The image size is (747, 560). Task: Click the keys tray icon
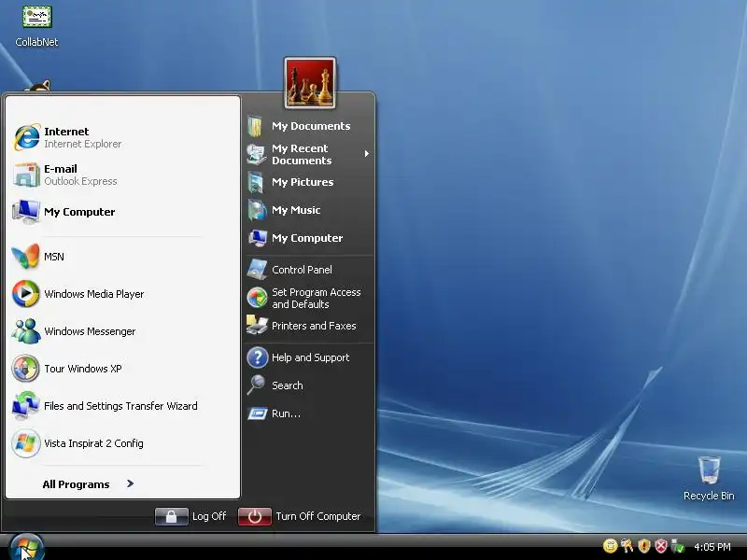[627, 546]
